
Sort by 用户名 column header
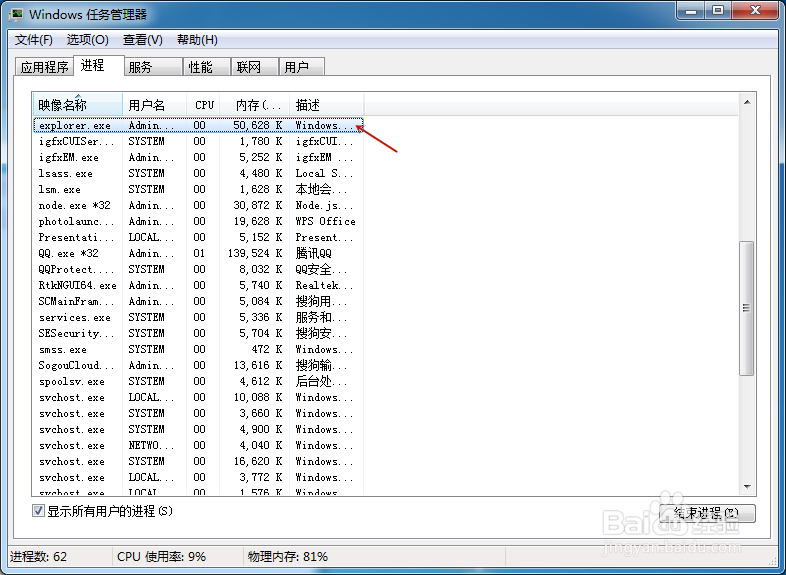[x=154, y=105]
